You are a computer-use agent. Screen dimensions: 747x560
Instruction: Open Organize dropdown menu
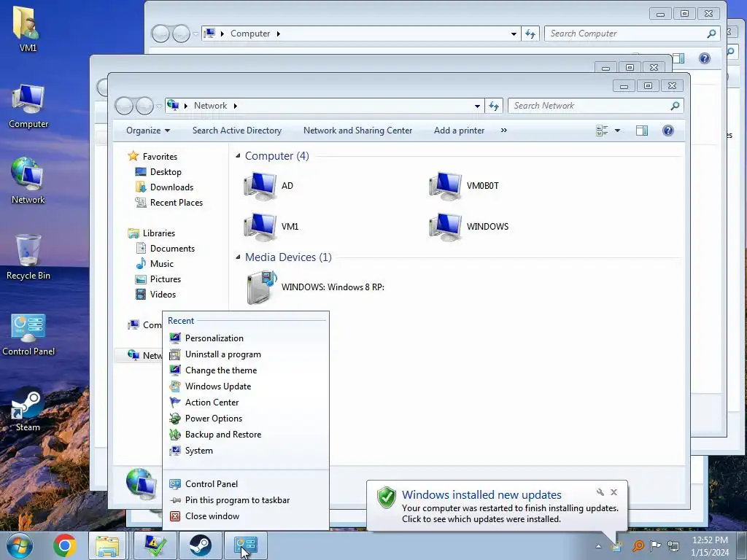[147, 131]
